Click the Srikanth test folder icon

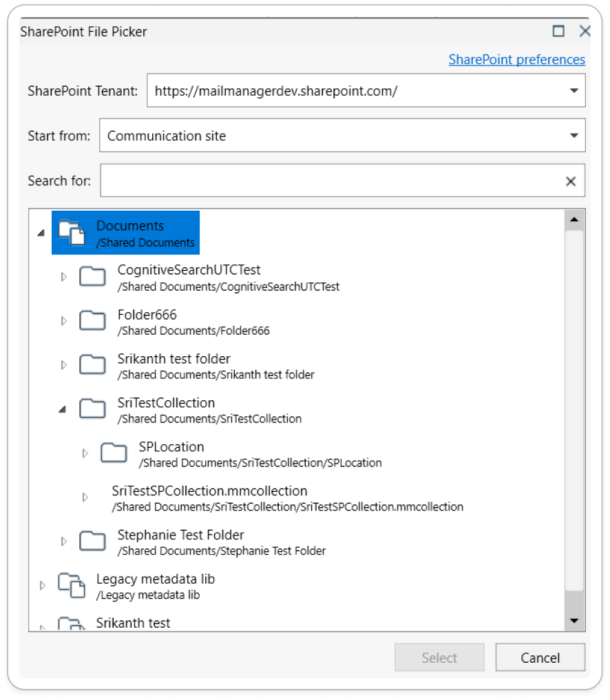[92, 364]
